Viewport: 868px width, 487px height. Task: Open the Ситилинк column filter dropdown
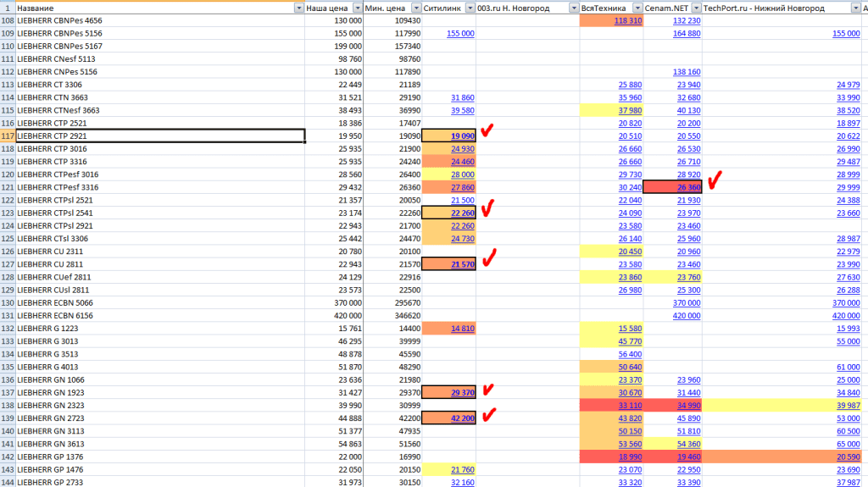(470, 8)
